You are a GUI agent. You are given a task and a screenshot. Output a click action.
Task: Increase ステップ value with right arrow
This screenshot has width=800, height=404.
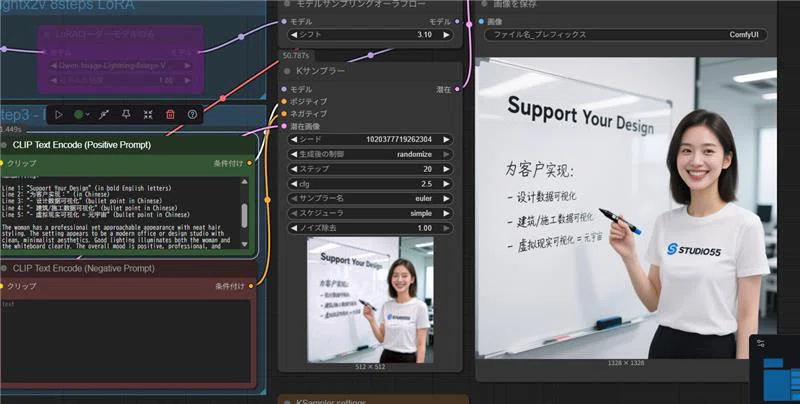[x=446, y=169]
